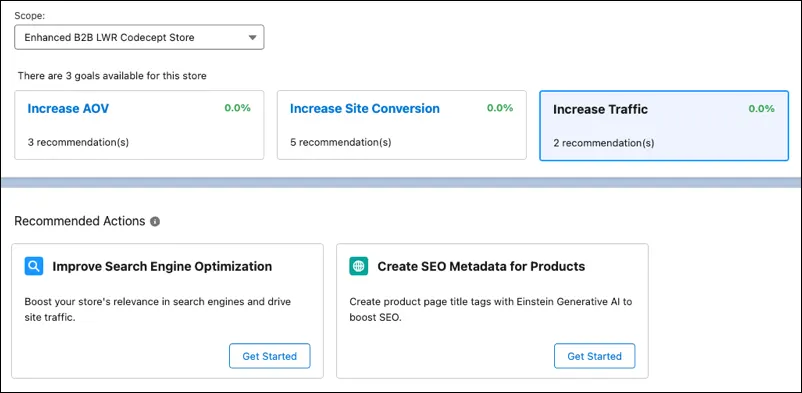802x393 pixels.
Task: Open the Scope store dropdown
Action: 139,37
